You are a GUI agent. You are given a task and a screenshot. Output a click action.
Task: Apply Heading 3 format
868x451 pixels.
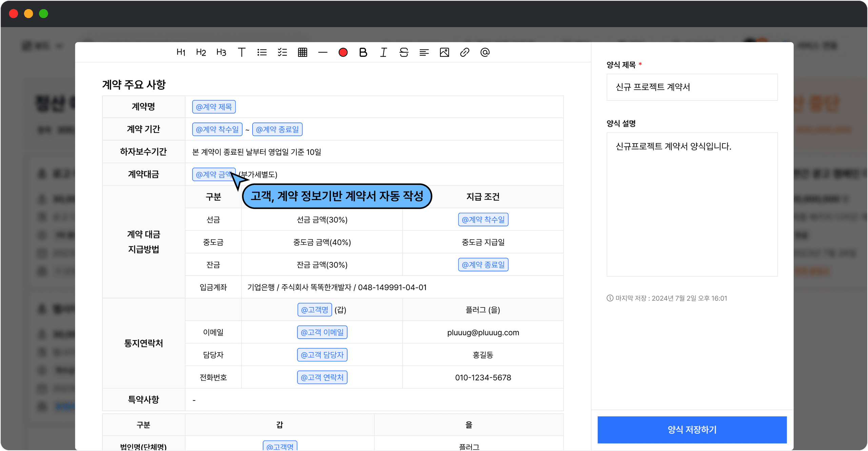tap(221, 52)
